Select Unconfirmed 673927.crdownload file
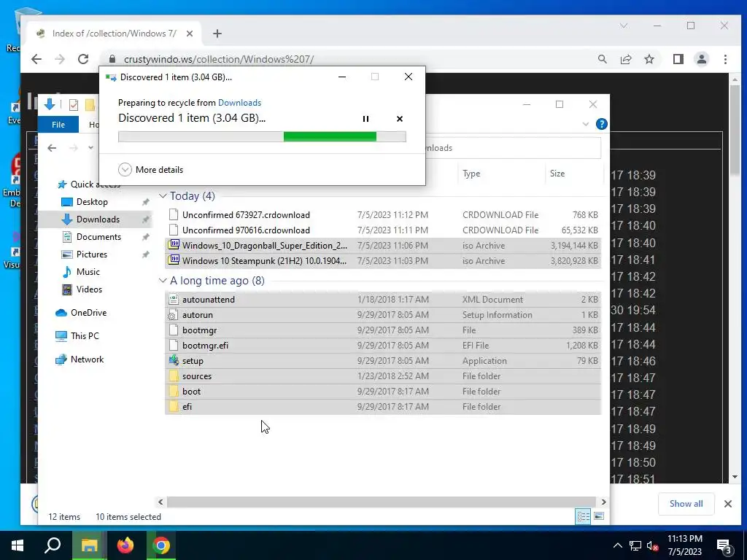Viewport: 747px width, 560px height. coord(382,215)
